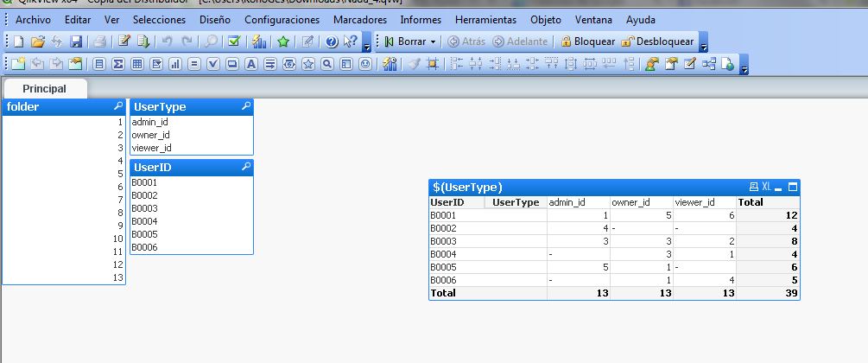Open design toolbar options arrow
This screenshot has height=363, width=868.
tap(744, 64)
